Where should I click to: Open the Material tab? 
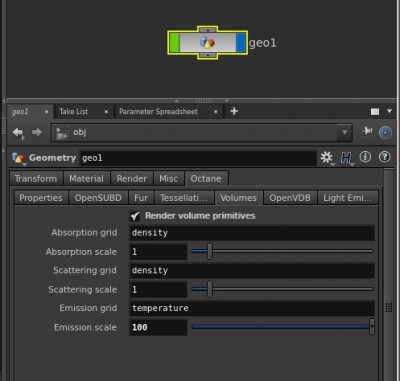click(86, 179)
